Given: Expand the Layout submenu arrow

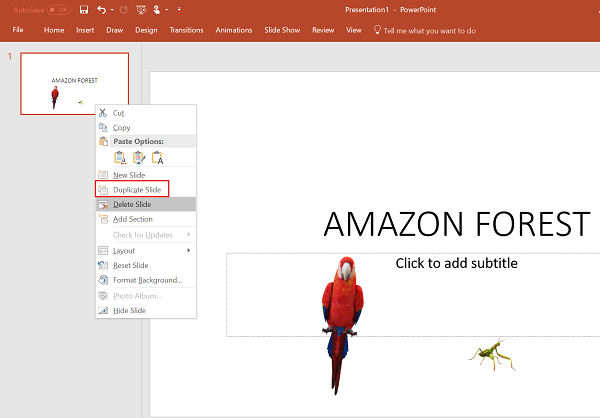Looking at the screenshot, I should point(189,250).
